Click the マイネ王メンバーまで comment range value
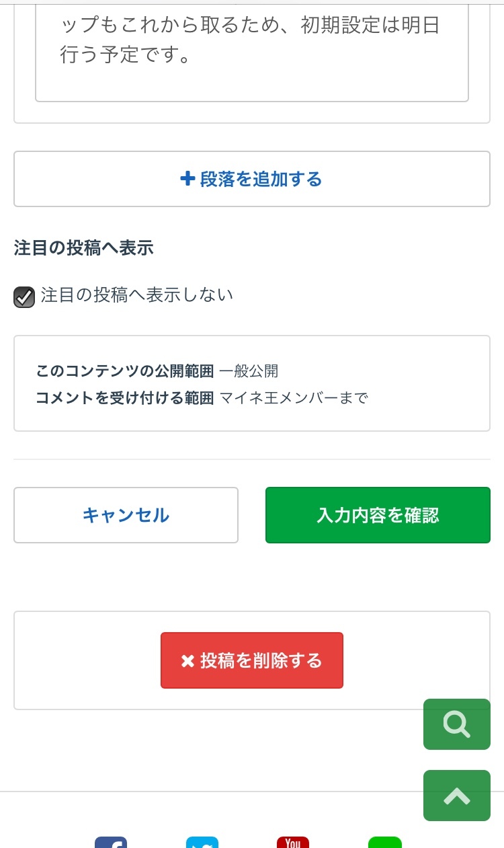The width and height of the screenshot is (504, 848). coord(294,397)
